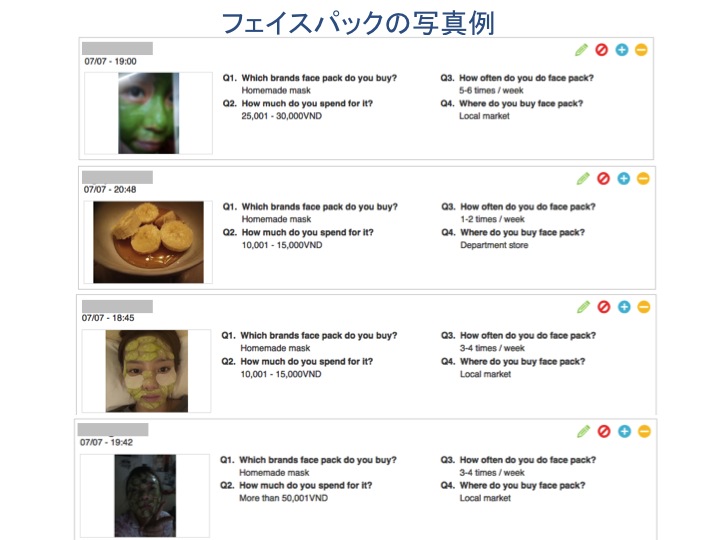This screenshot has width=720, height=540.
Task: Click the green pencil edit icon on the 19:00 entry
Action: (581, 50)
